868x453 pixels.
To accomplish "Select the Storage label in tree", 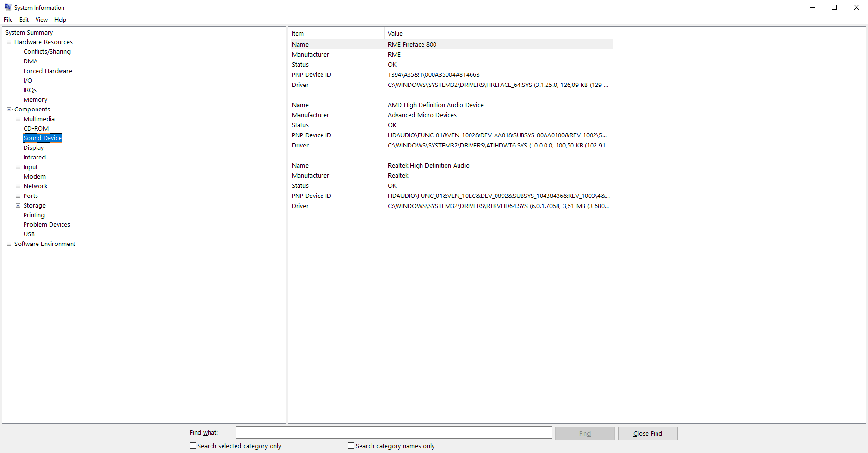I will click(x=35, y=205).
